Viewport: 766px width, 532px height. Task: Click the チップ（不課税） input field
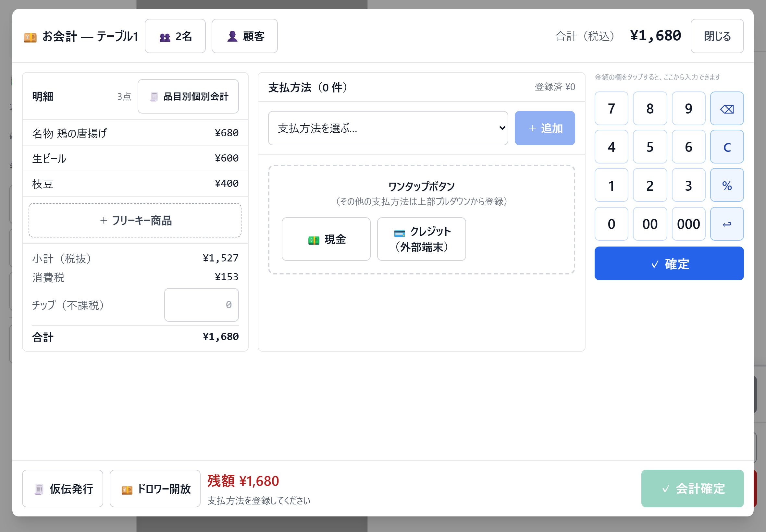(202, 305)
